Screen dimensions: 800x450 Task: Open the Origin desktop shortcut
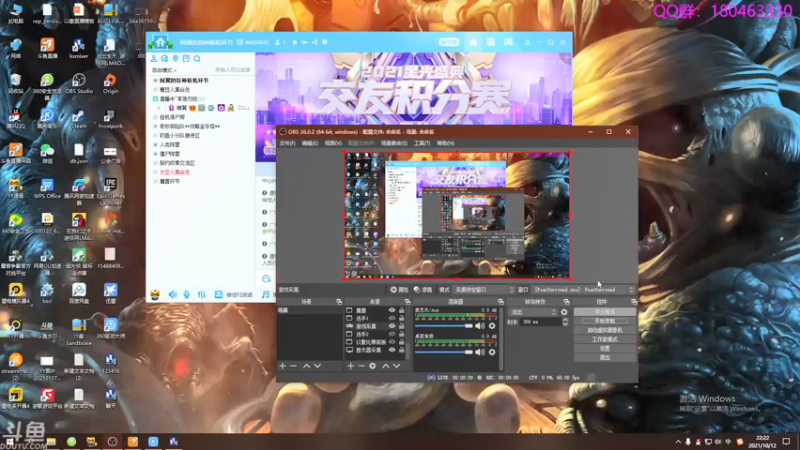tap(110, 83)
